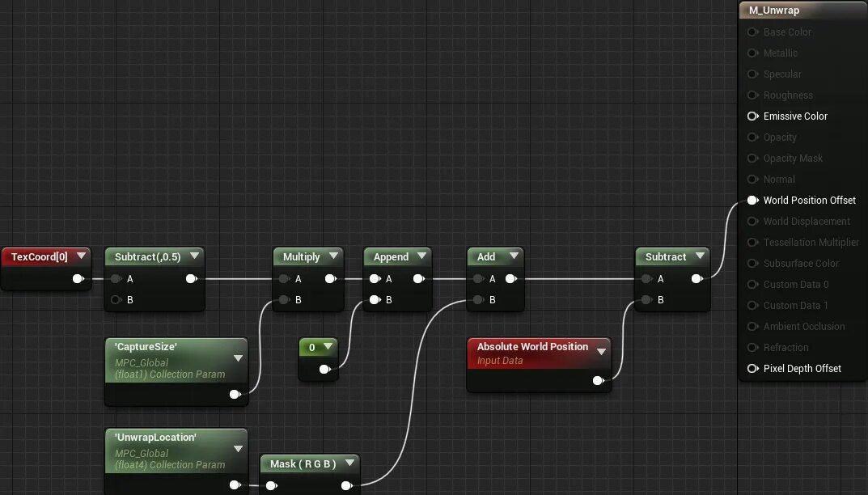Collapse the Multiply node arrow
The image size is (868, 495).
tap(333, 256)
